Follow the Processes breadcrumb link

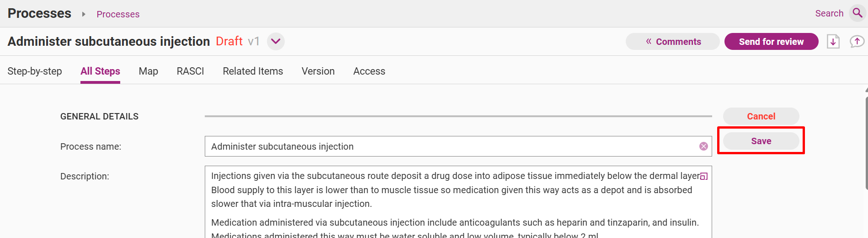click(x=118, y=14)
